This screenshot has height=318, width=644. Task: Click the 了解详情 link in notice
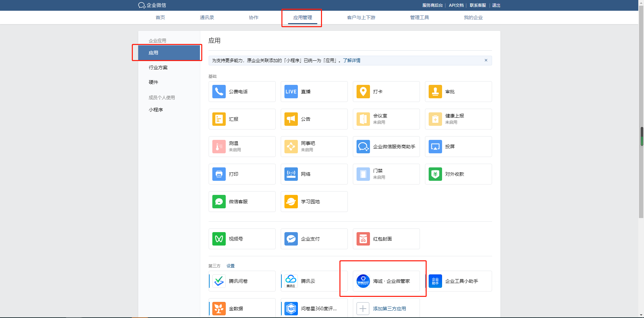tap(352, 60)
